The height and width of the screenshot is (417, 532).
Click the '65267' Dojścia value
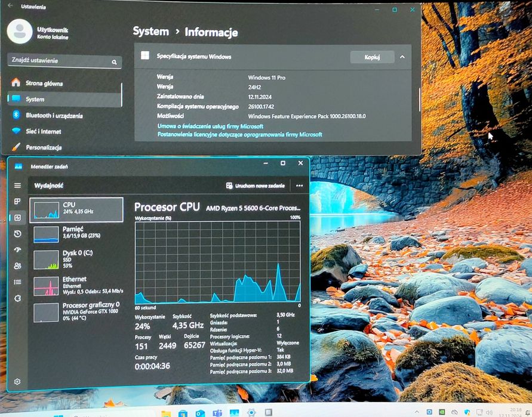point(195,345)
